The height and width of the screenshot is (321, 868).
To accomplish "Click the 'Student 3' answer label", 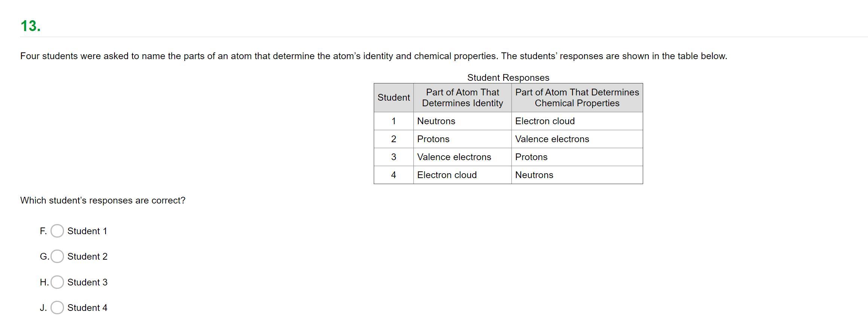I will [87, 282].
